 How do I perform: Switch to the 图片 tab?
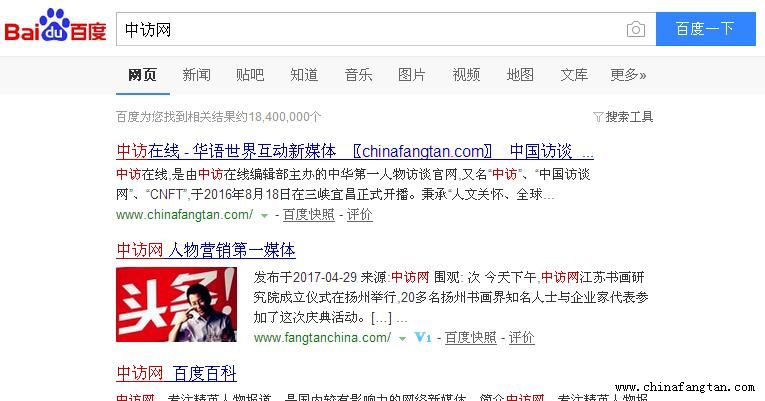412,75
